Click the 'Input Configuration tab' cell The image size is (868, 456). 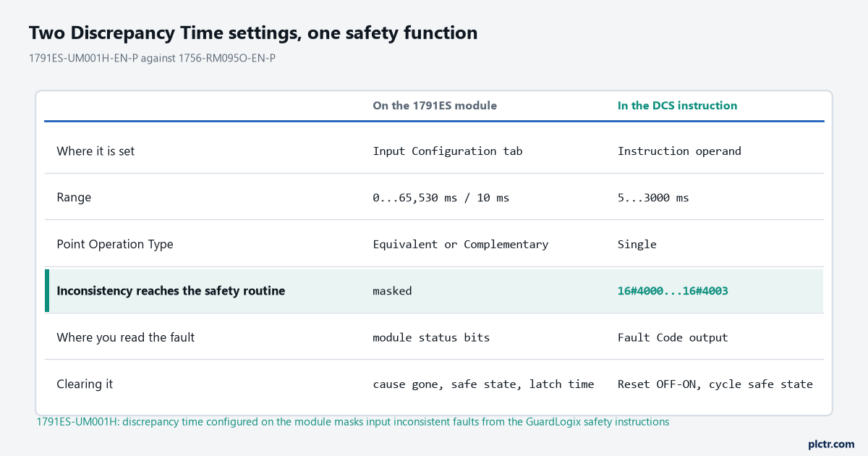click(448, 151)
